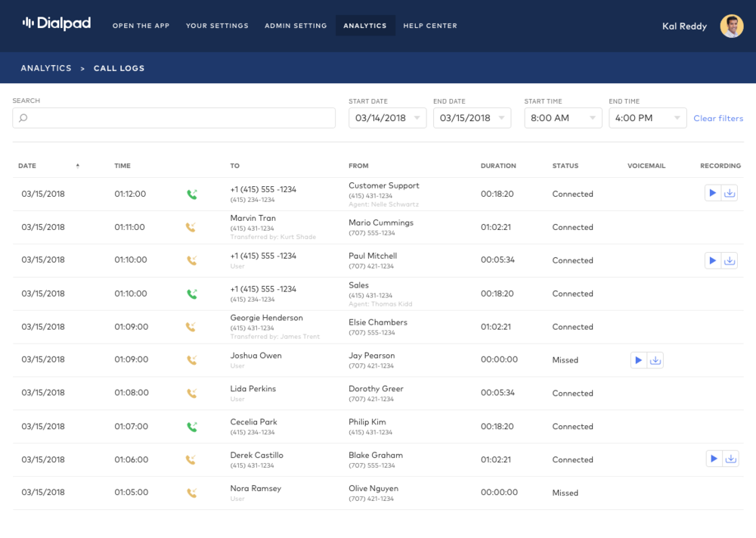Select Mario Cummings in From column
This screenshot has height=538, width=756.
(381, 222)
